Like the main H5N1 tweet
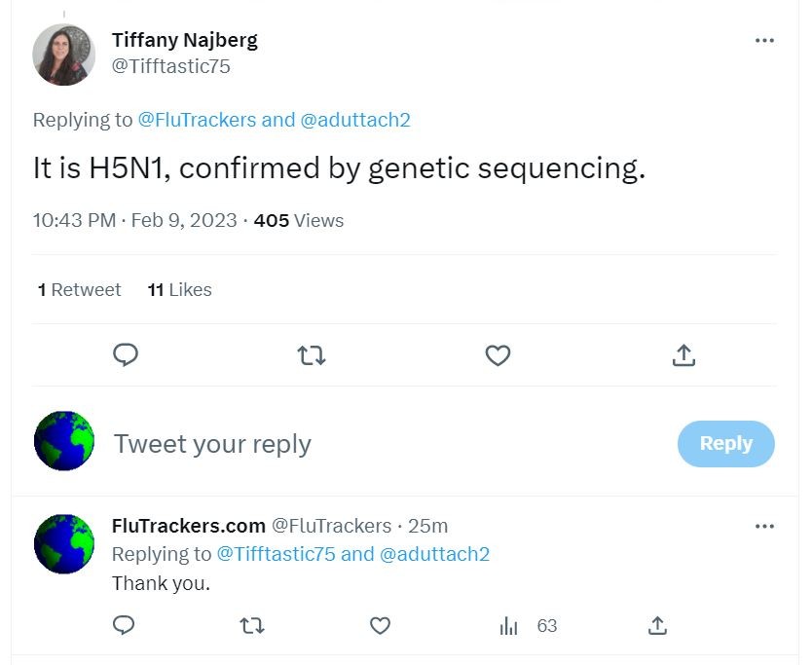This screenshot has height=665, width=812. (x=498, y=355)
